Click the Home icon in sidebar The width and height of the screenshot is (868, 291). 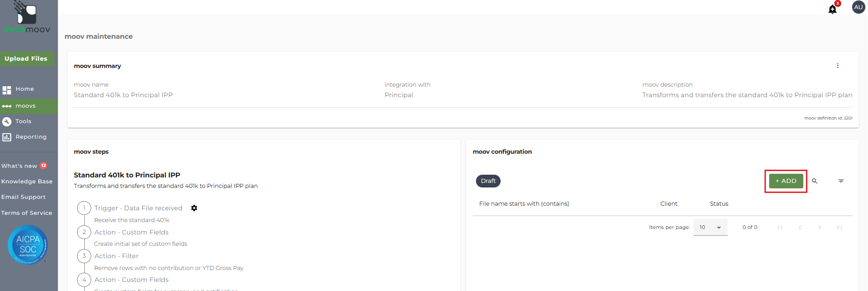coord(7,90)
